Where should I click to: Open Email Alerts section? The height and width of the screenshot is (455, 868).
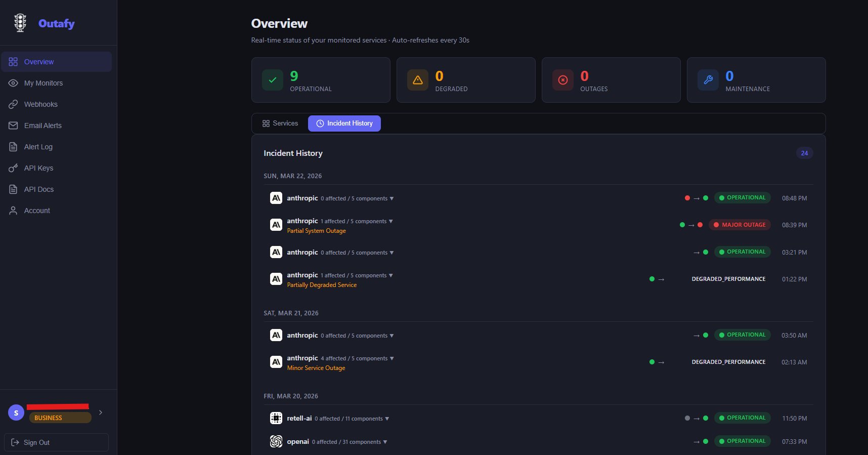(x=56, y=126)
